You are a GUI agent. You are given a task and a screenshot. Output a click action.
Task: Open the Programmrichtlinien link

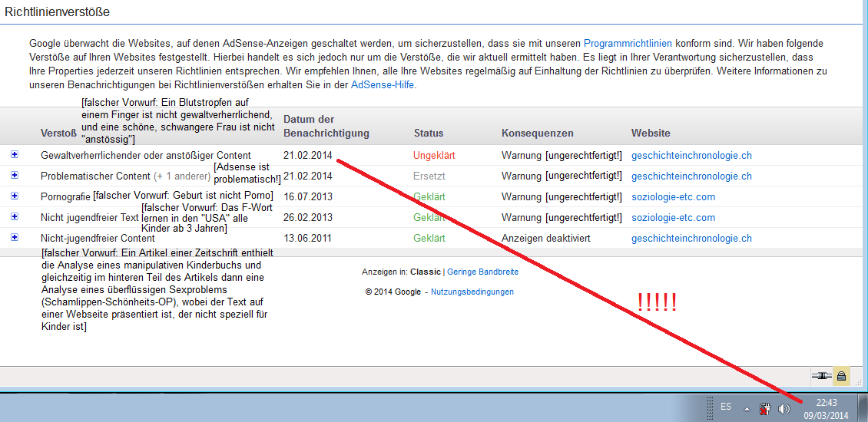click(628, 43)
